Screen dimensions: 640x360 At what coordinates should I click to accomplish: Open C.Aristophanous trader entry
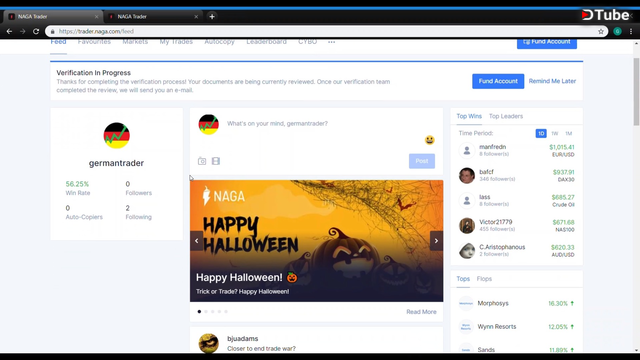(516, 251)
